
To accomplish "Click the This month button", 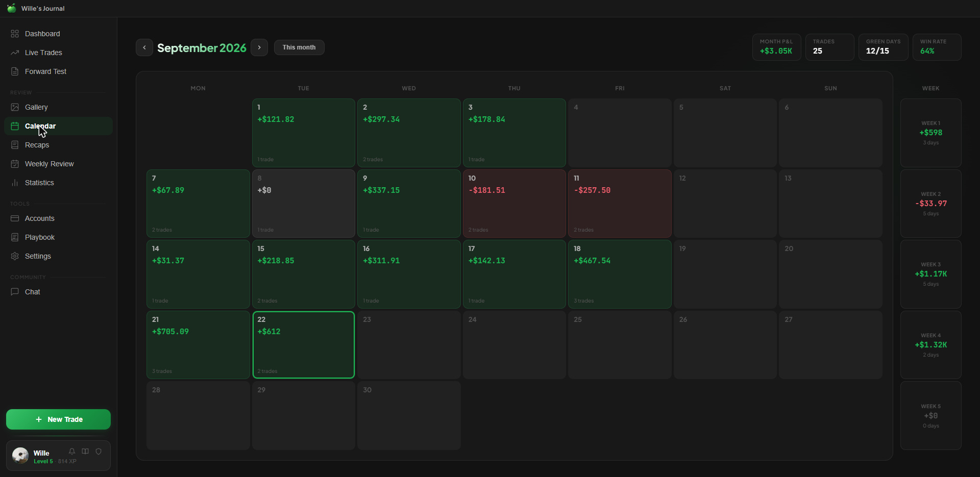I will 299,47.
